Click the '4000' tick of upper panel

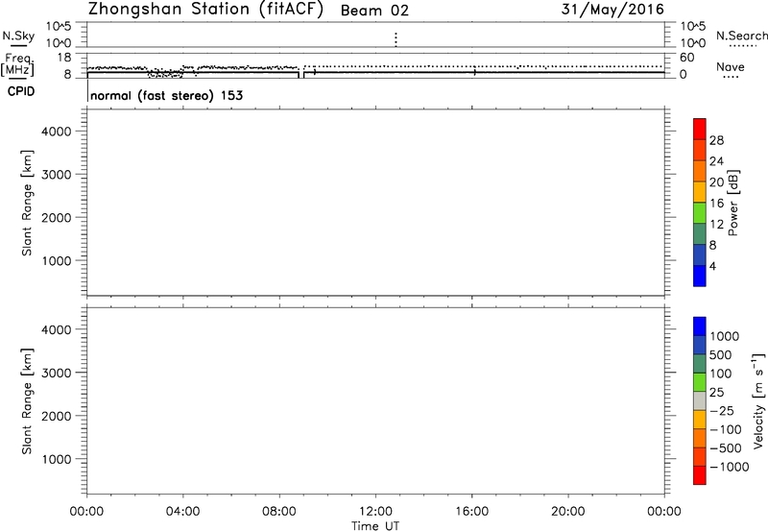click(x=57, y=132)
